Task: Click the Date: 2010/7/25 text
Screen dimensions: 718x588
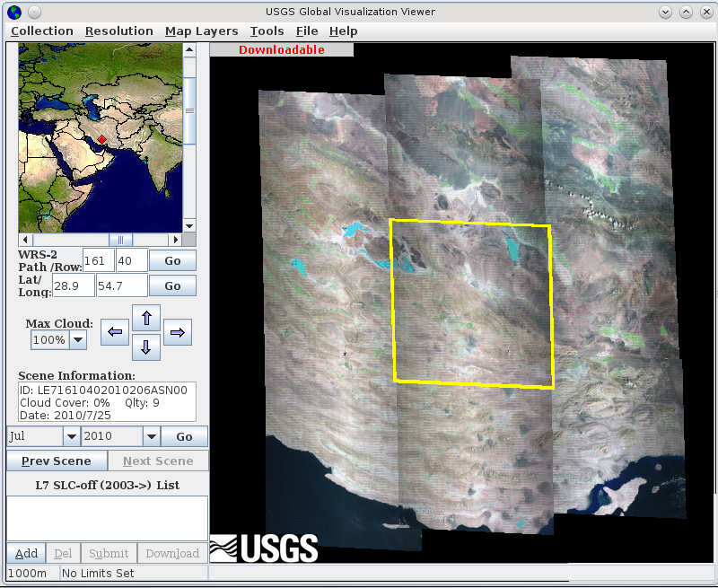Action: pyautogui.click(x=66, y=416)
